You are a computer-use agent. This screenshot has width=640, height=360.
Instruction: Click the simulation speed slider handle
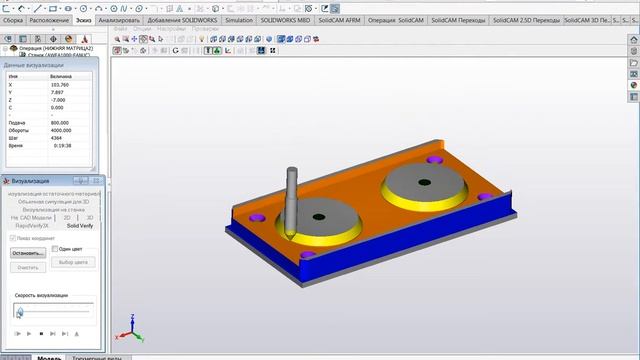coord(20,312)
